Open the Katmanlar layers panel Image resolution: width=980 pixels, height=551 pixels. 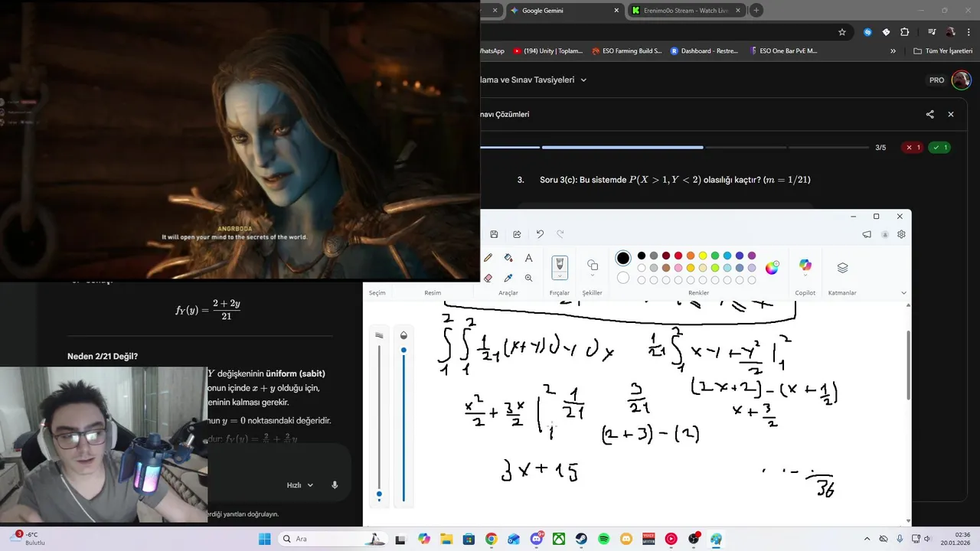pyautogui.click(x=842, y=268)
